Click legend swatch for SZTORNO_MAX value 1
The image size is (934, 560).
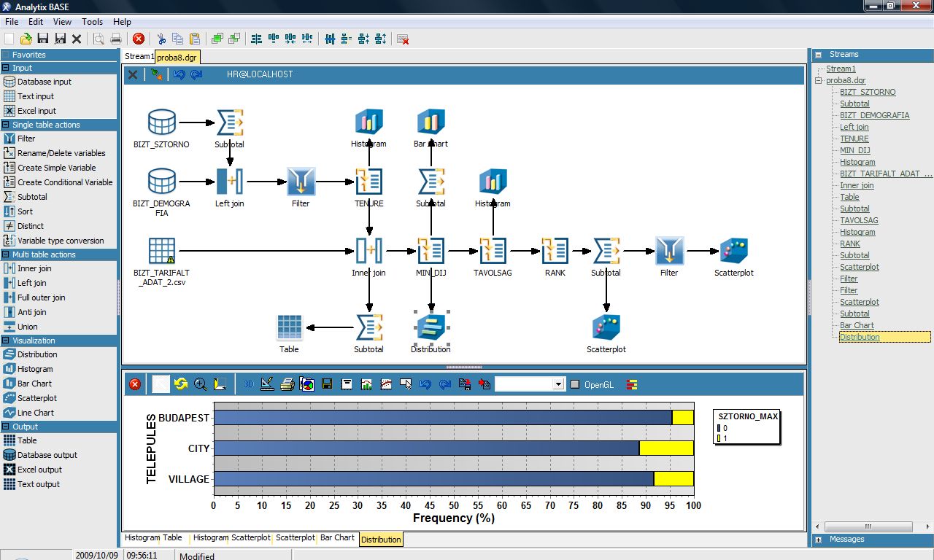pos(718,438)
